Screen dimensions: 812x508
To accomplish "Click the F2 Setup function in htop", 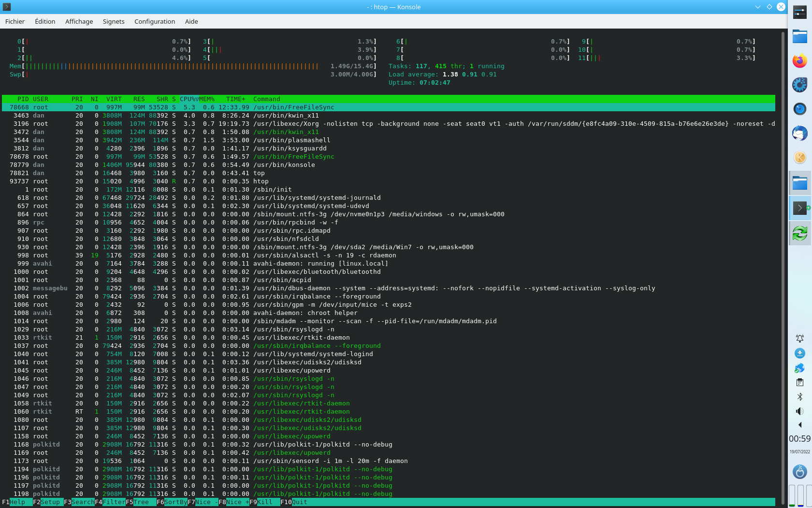I will (x=48, y=502).
